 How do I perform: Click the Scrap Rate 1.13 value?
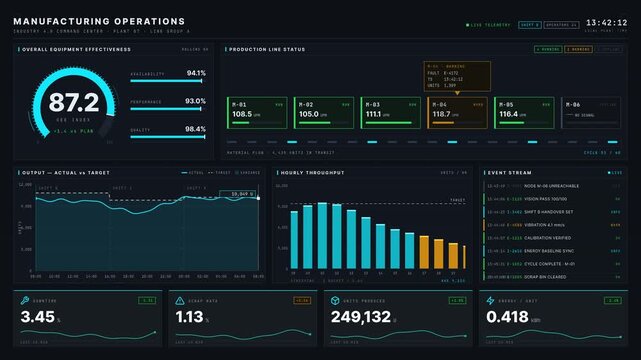(x=189, y=317)
